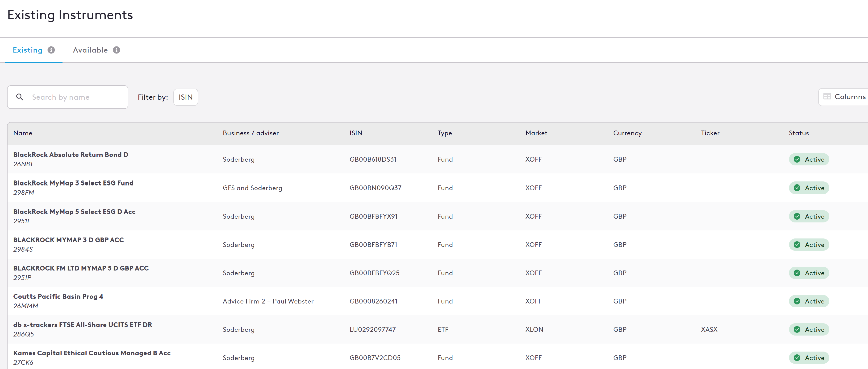The width and height of the screenshot is (868, 369).
Task: Sort by Status column header
Action: click(x=799, y=133)
